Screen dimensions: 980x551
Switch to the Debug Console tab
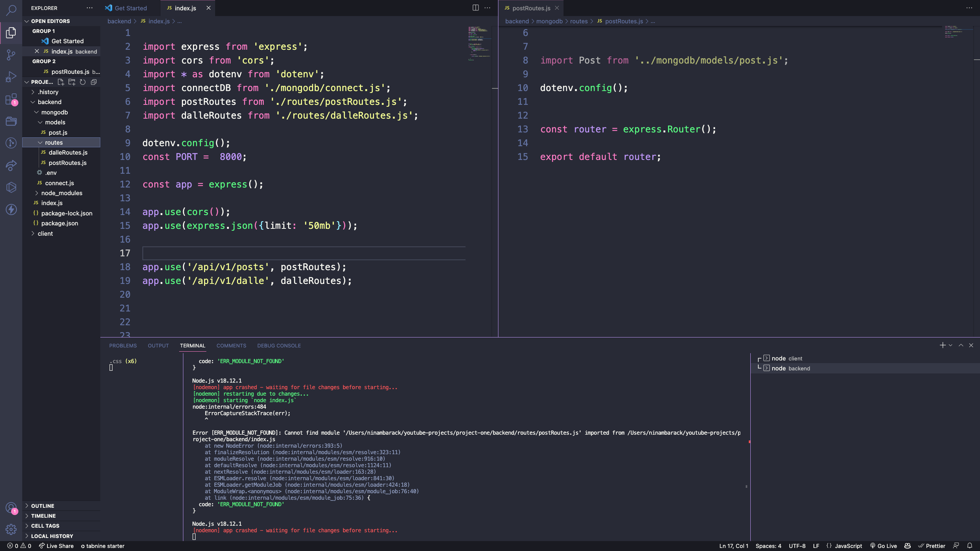[279, 346]
